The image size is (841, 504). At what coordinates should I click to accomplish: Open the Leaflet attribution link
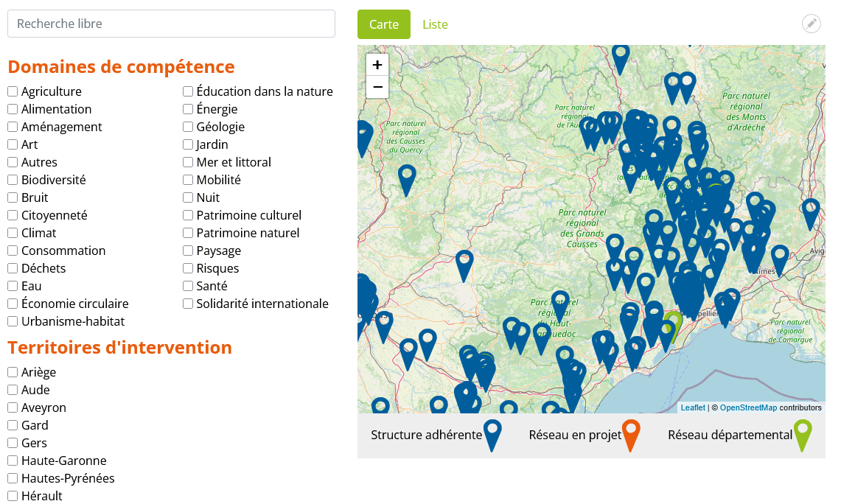click(x=692, y=407)
